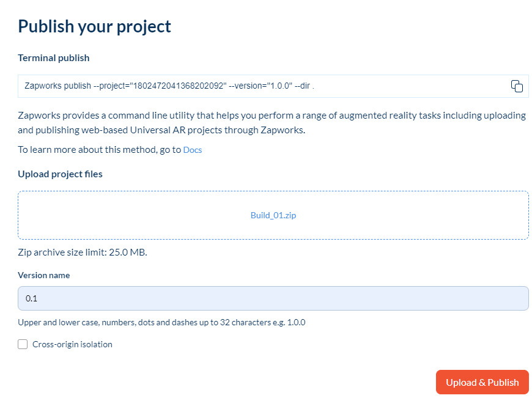This screenshot has width=532, height=409.
Task: Enable the Cross-origin isolation checkbox
Action: 23,344
